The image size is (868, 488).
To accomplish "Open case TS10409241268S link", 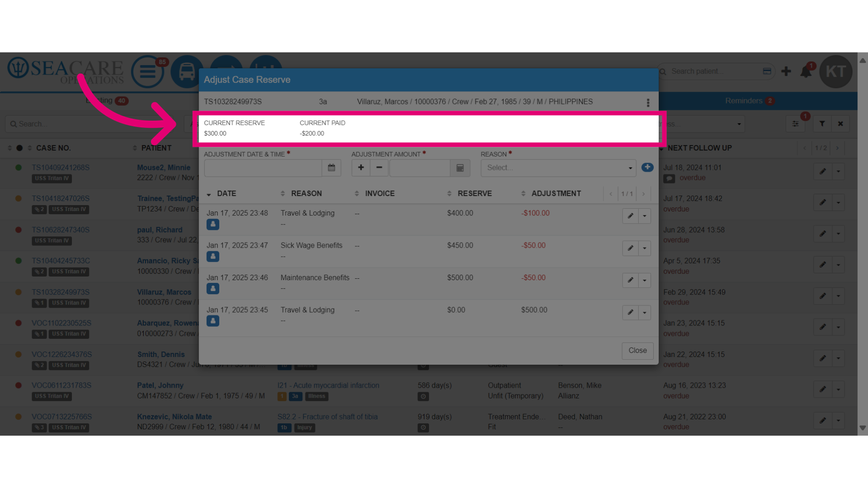I will tap(61, 168).
